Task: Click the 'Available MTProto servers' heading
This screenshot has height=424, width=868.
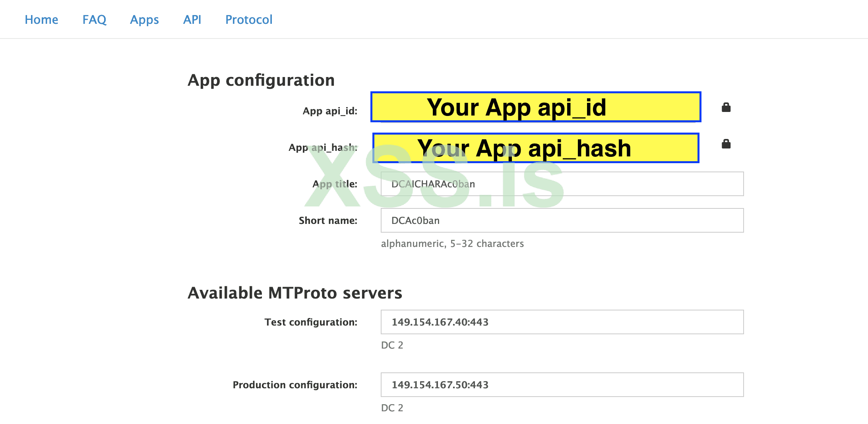Action: tap(295, 293)
